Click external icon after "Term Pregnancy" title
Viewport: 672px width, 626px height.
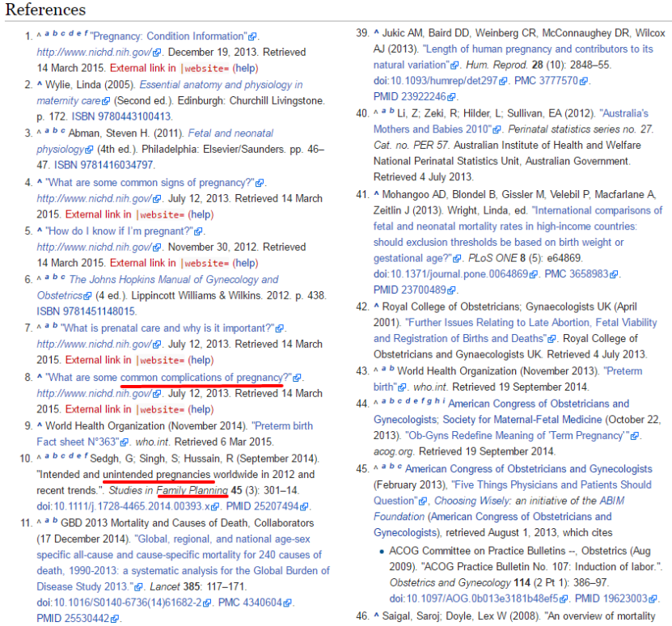point(635,436)
